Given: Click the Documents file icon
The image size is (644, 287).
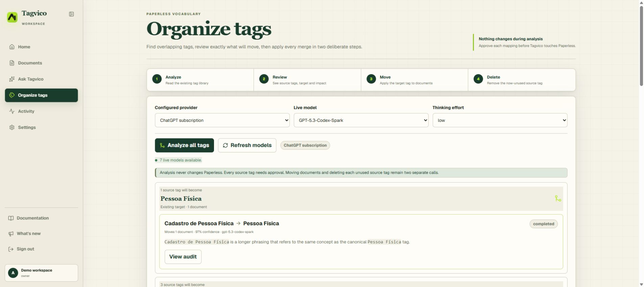Looking at the screenshot, I should 12,63.
